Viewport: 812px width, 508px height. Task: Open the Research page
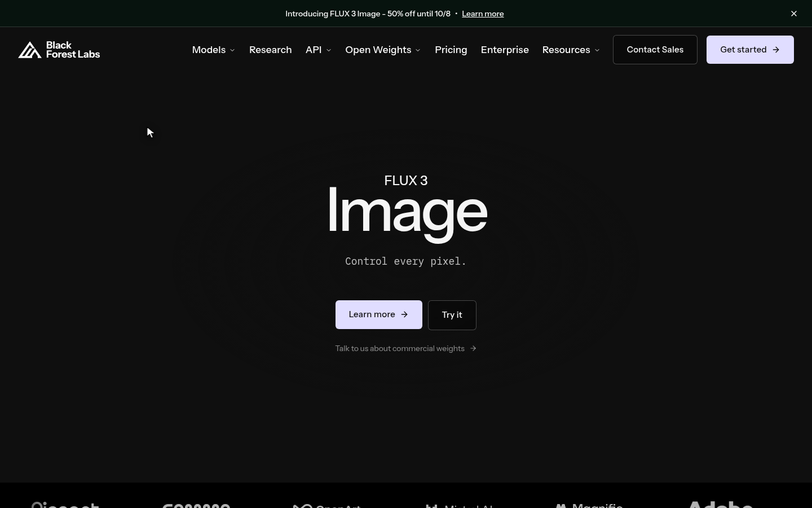(x=271, y=50)
